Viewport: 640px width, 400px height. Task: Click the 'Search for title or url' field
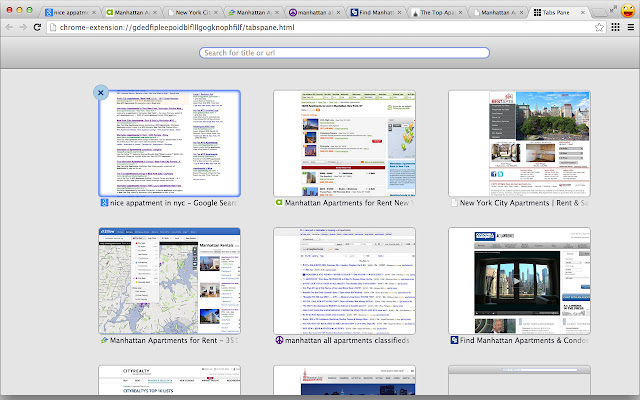[320, 51]
